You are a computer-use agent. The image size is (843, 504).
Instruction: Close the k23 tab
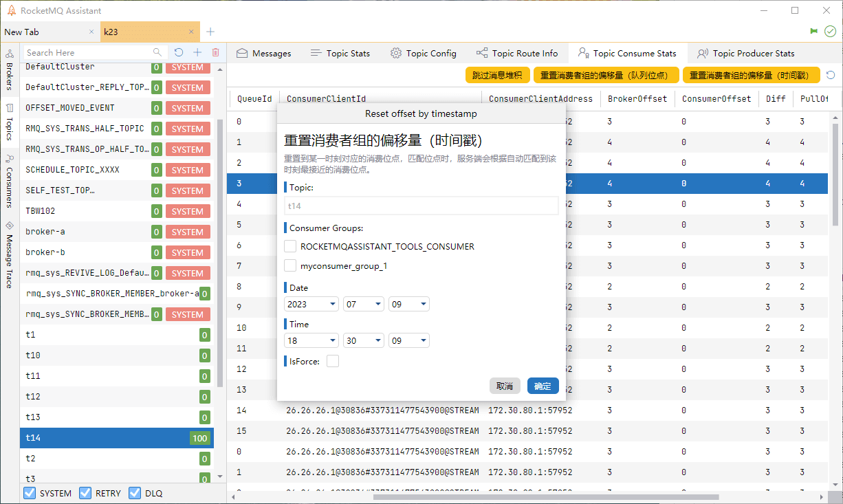pos(192,32)
